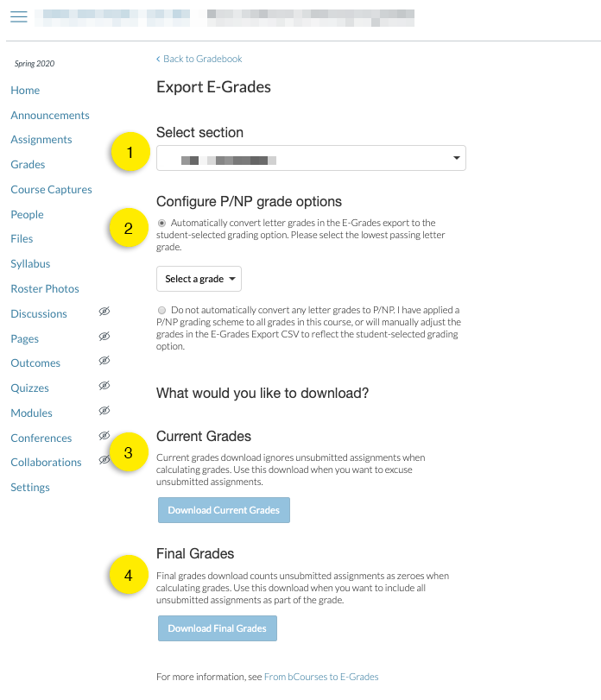Toggle visibility eye icon beside Collaborations
The height and width of the screenshot is (700, 601).
(104, 461)
